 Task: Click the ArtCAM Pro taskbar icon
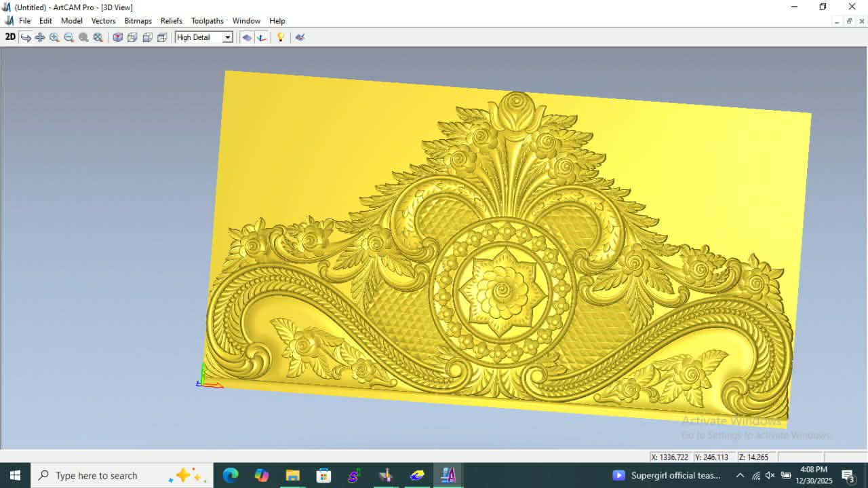coord(448,475)
